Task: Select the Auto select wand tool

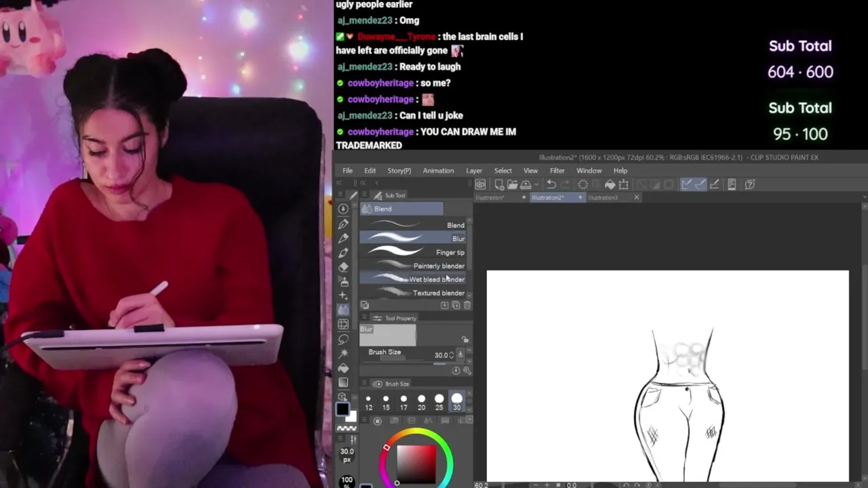Action: point(343,353)
